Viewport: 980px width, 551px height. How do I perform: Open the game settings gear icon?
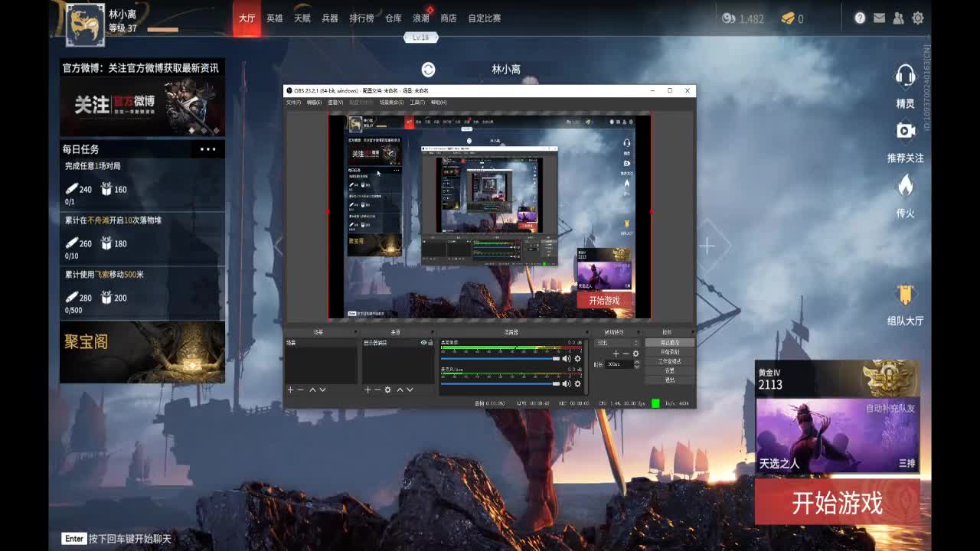pyautogui.click(x=918, y=18)
